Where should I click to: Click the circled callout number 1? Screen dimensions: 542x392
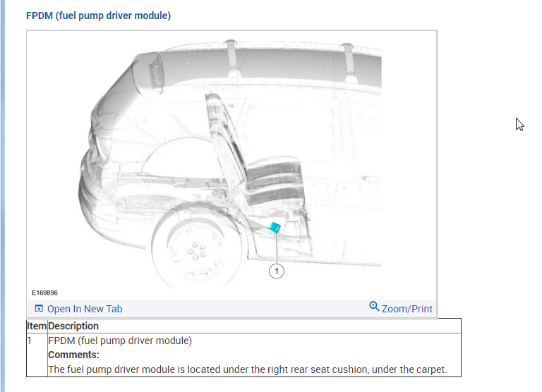[x=276, y=271]
